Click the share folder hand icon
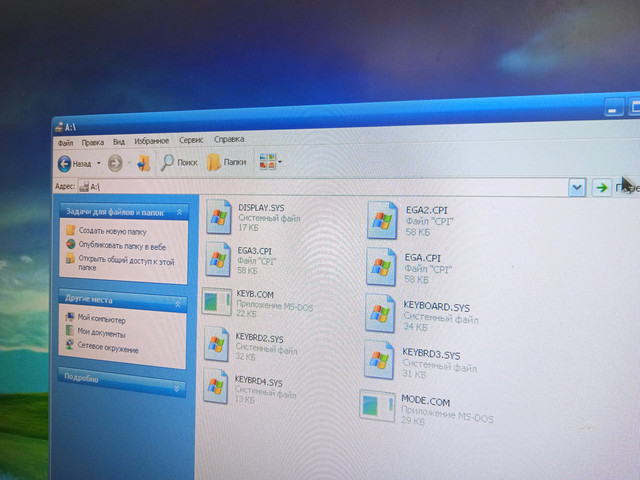 click(70, 258)
